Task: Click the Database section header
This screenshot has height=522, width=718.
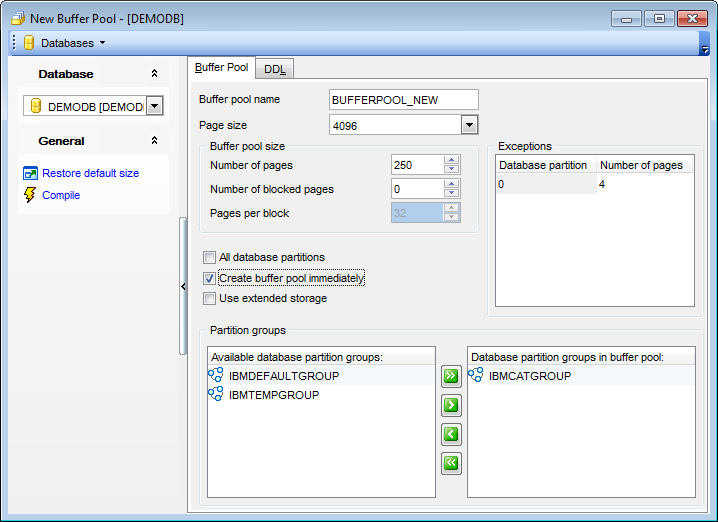Action: [93, 74]
